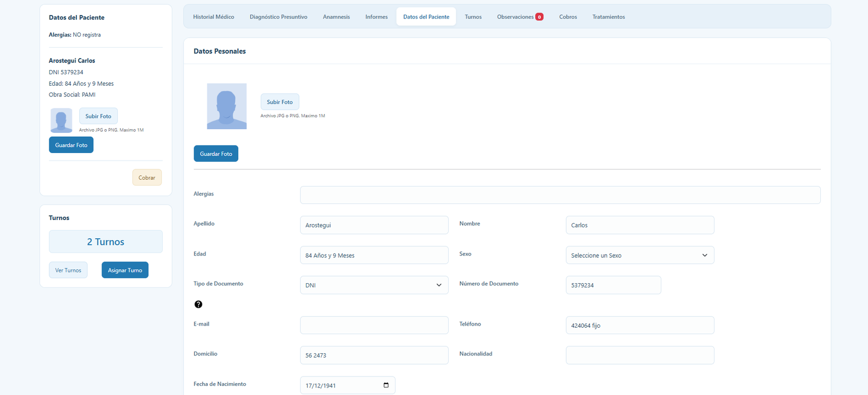
Task: Click the Teléfono field
Action: [640, 325]
